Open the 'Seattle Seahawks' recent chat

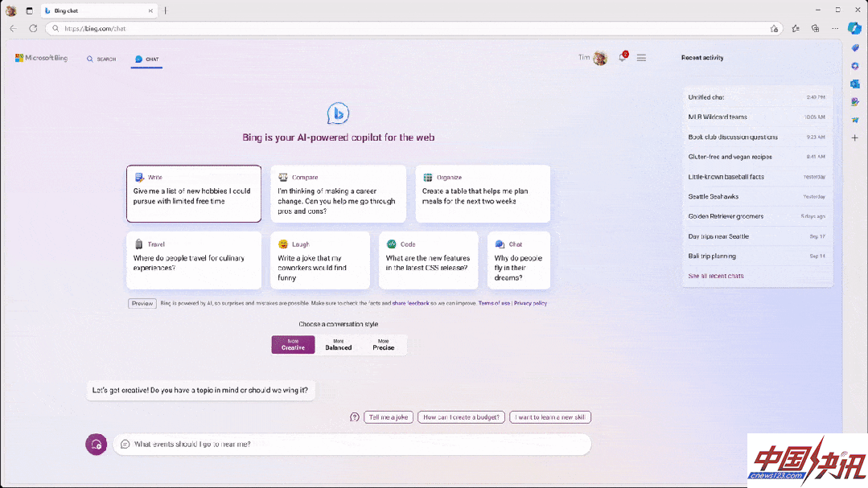click(757, 196)
